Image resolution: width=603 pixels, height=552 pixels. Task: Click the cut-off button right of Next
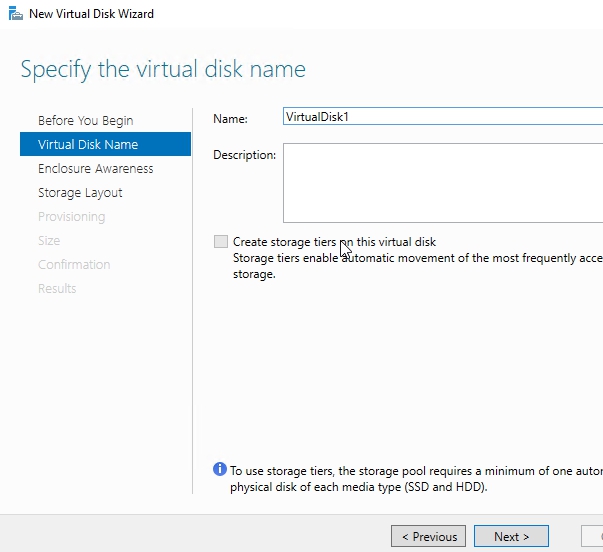(x=592, y=537)
